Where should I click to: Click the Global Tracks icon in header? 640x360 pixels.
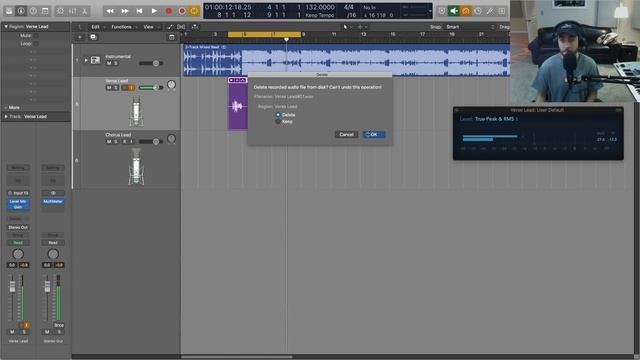coord(172,37)
